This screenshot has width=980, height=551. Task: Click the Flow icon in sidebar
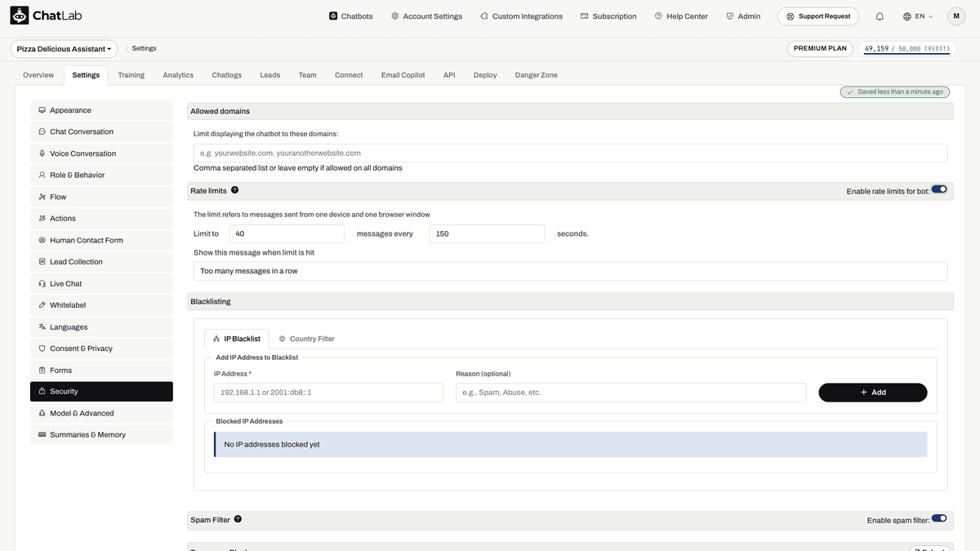click(x=42, y=197)
